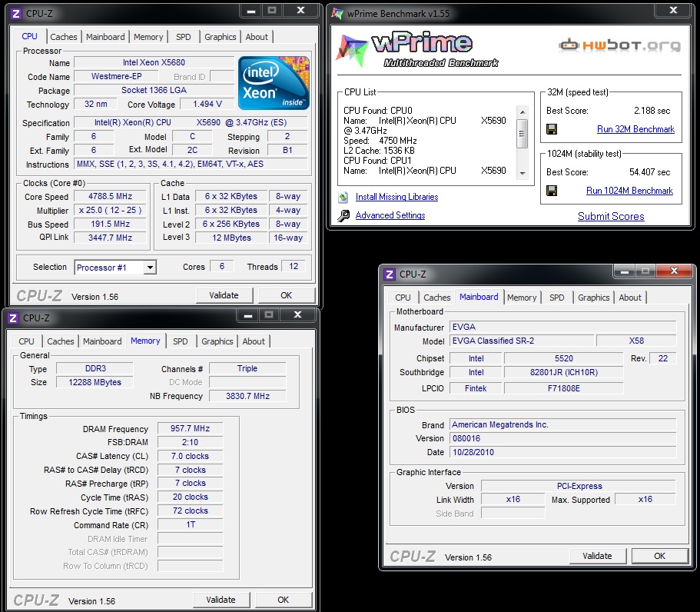Open Graphics tab in the Mainboard CPU-Z window
The width and height of the screenshot is (700, 612).
pyautogui.click(x=593, y=298)
